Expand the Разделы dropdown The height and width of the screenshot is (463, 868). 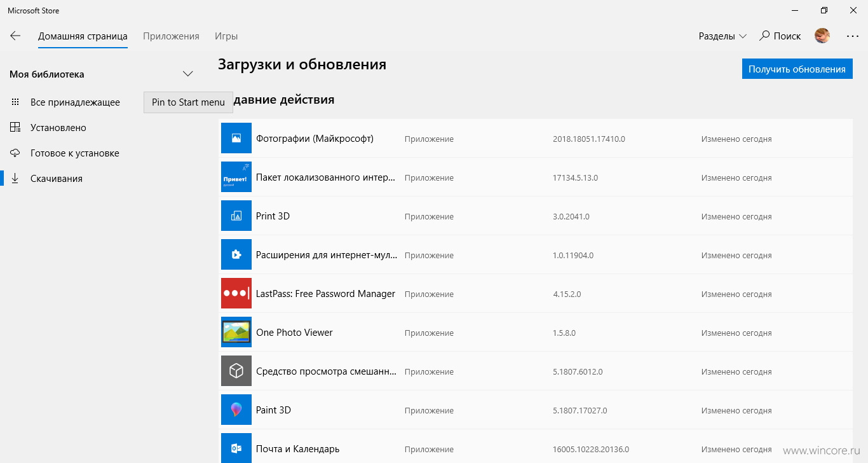point(722,36)
